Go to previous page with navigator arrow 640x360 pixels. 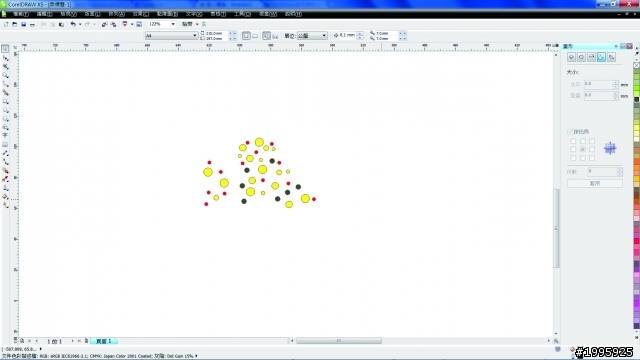click(37, 341)
